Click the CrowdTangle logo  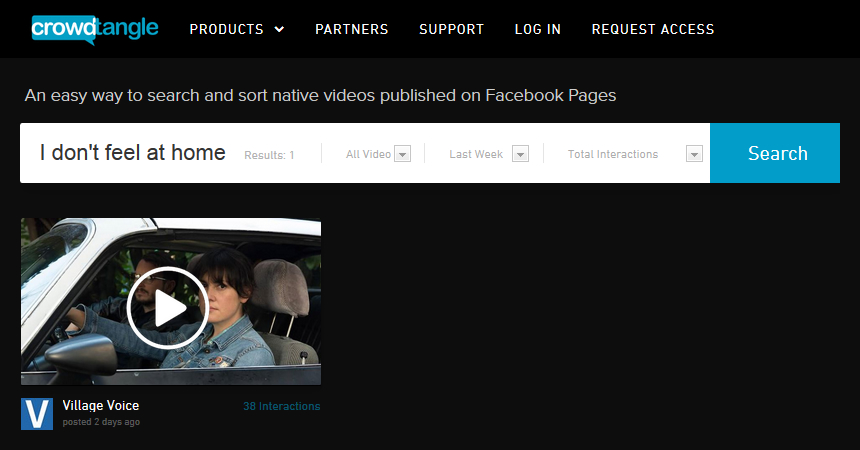[x=94, y=28]
